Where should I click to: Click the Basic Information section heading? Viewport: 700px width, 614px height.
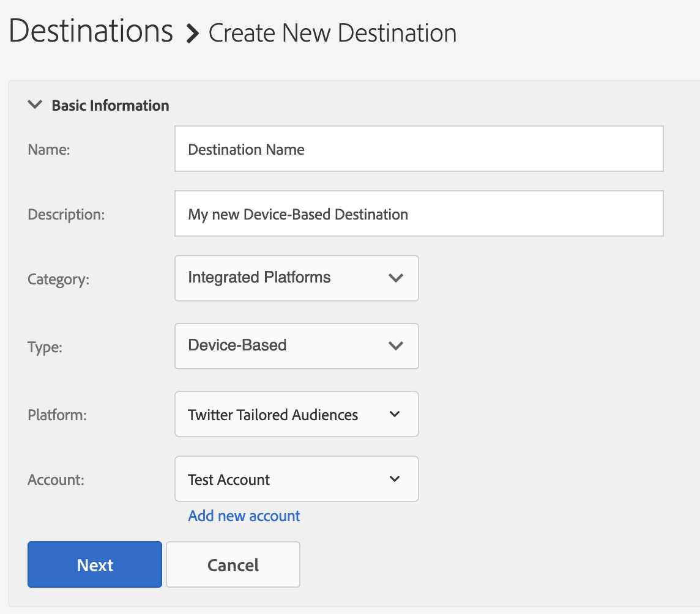[x=110, y=105]
